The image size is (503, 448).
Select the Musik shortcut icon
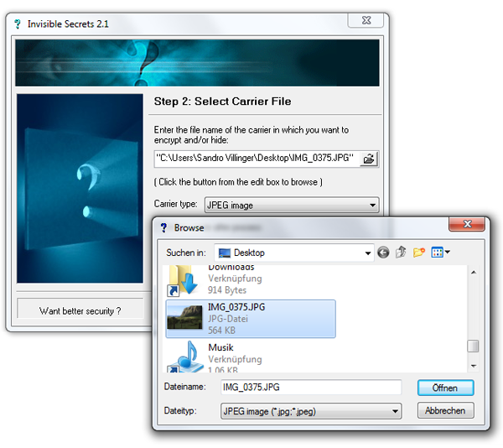[x=184, y=357]
